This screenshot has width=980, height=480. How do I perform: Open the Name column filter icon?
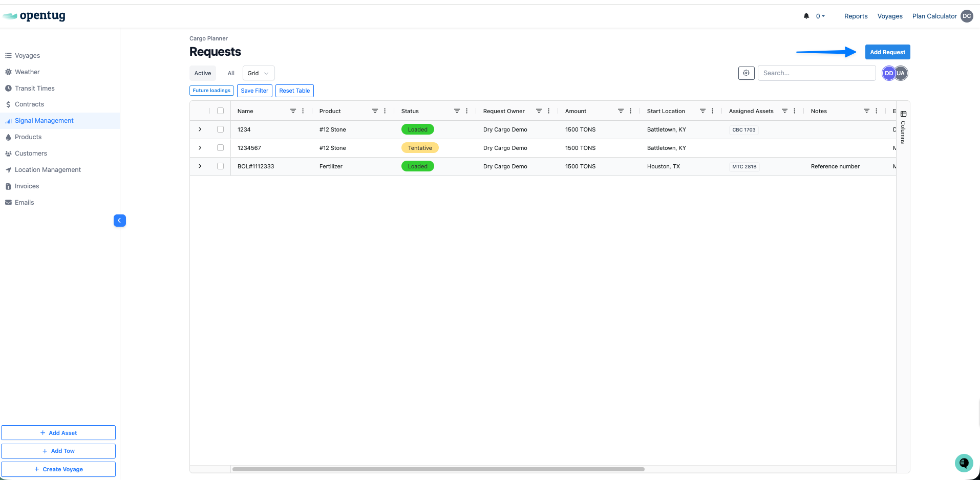(293, 111)
